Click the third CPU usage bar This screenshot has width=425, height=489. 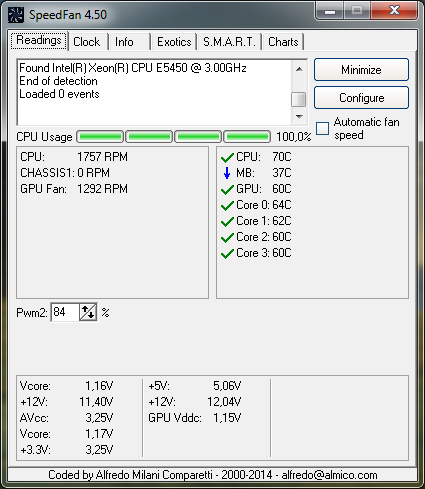point(198,137)
